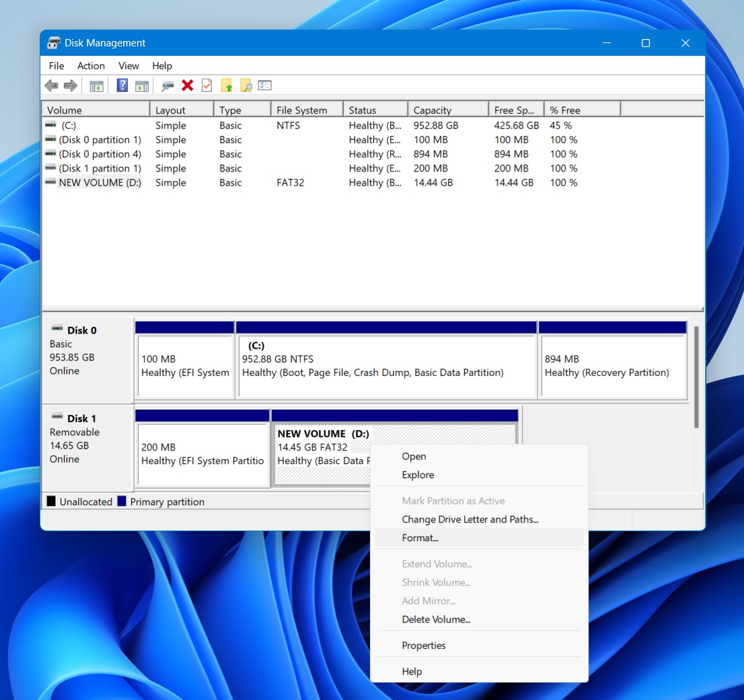Click the 425.68 GB free space cell
Viewport: 744px width, 700px height.
click(x=516, y=125)
